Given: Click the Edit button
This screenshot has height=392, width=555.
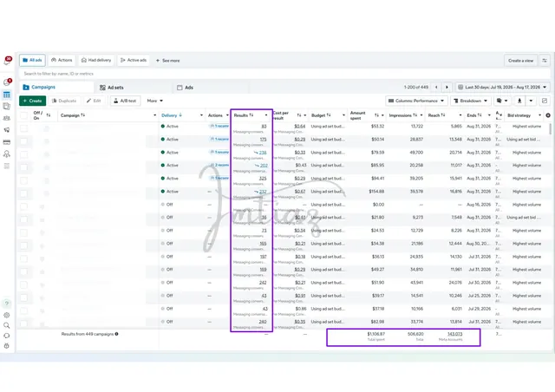Looking at the screenshot, I should click(x=94, y=101).
